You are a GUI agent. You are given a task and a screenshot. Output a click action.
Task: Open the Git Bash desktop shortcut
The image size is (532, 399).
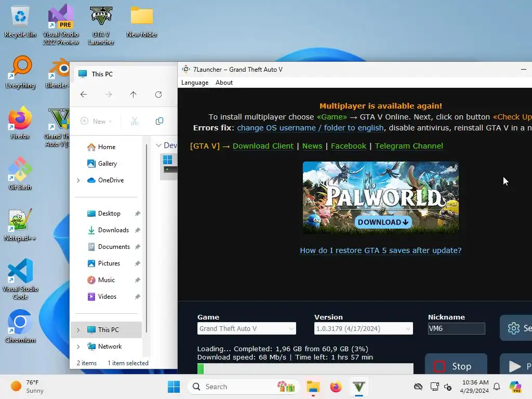(20, 174)
